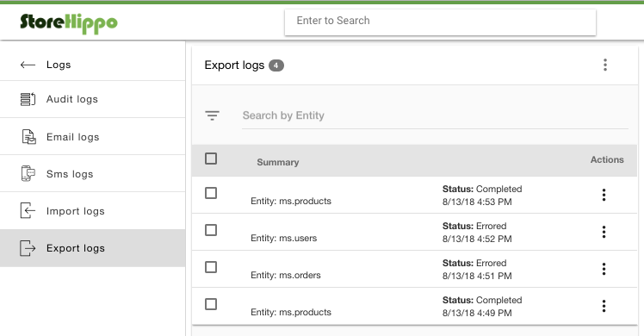This screenshot has width=644, height=336.
Task: Click the timestamp 8/13/18 4:51 PM
Action: pyautogui.click(x=477, y=276)
